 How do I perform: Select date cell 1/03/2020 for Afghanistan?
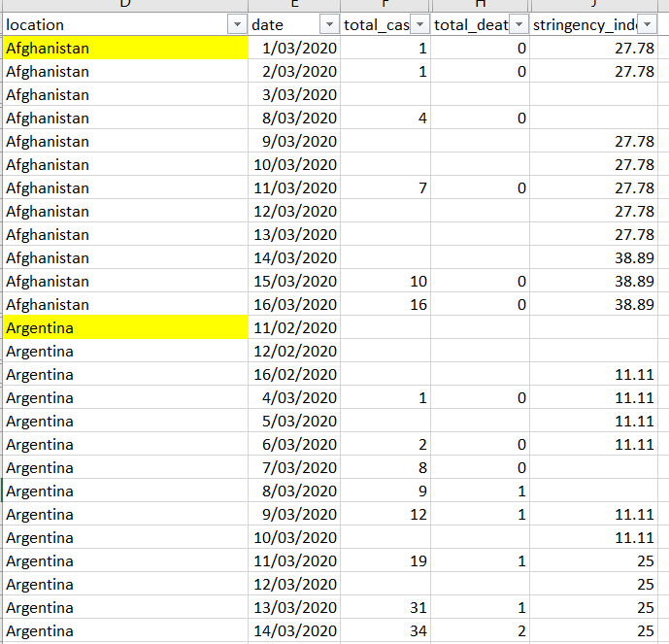[x=294, y=48]
